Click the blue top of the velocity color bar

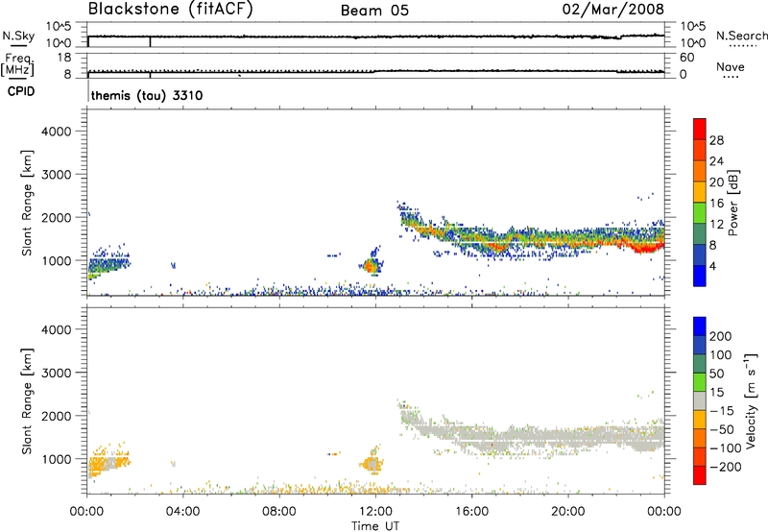coord(700,326)
